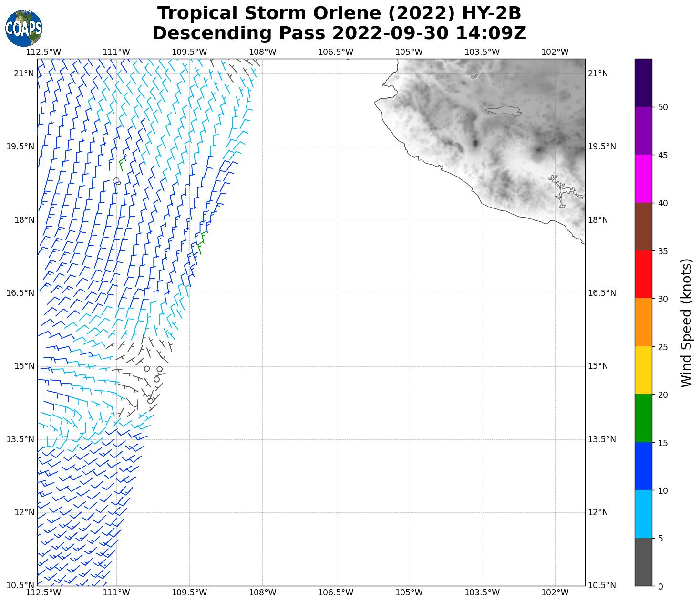Screen dimensions: 700x603
Task: Click the Wind Speed (knots) axis label
Action: pos(686,322)
